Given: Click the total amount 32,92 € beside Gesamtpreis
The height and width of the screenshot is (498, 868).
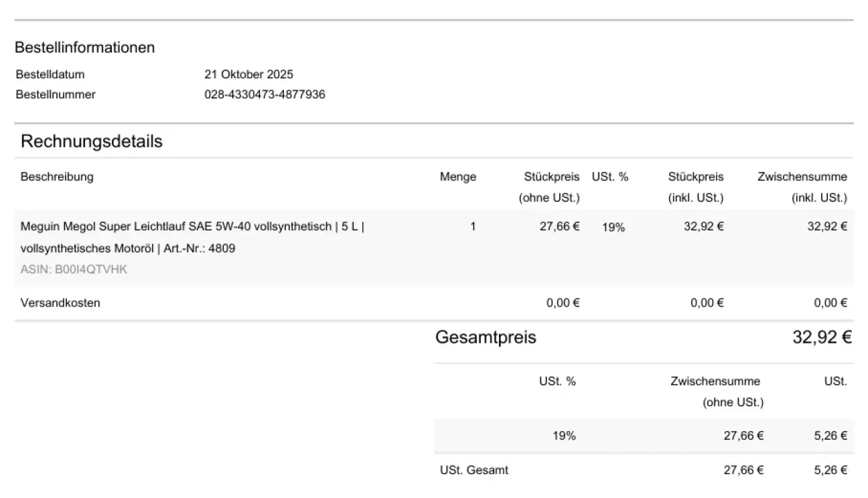Looking at the screenshot, I should tap(822, 337).
